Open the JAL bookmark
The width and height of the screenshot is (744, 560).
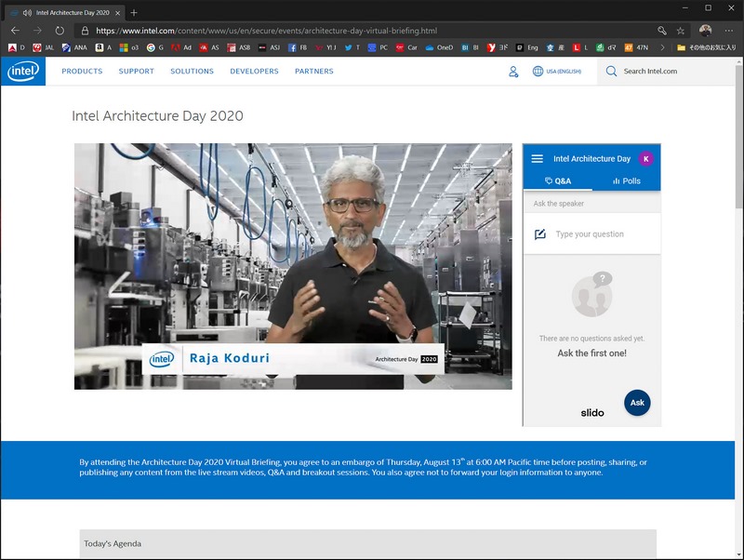[43, 47]
